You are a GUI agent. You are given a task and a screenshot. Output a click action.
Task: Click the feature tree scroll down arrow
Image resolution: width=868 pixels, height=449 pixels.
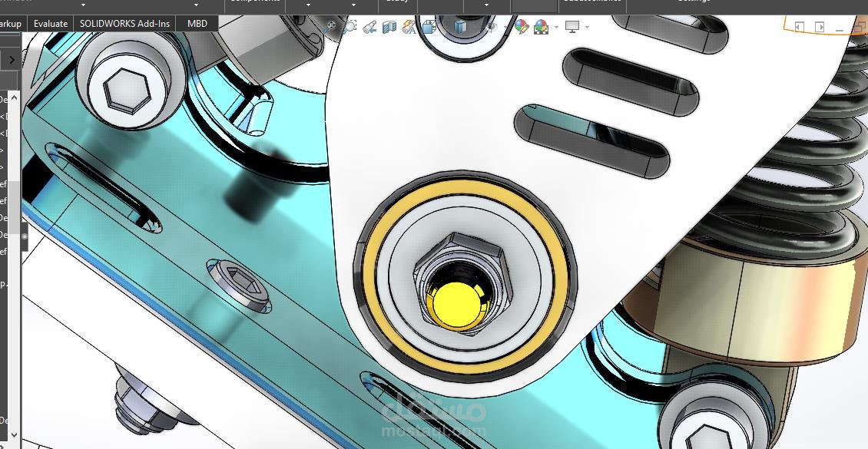pos(14,434)
